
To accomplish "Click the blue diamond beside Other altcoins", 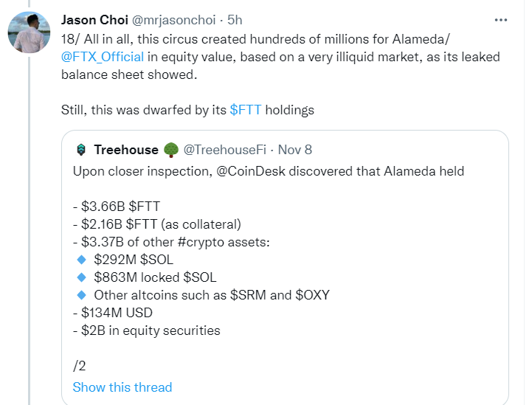I will (x=81, y=295).
